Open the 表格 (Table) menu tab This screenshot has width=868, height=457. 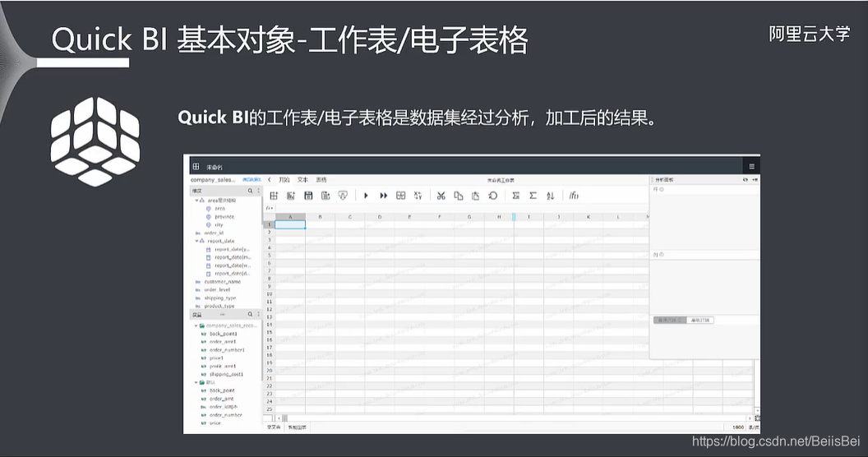(x=321, y=180)
